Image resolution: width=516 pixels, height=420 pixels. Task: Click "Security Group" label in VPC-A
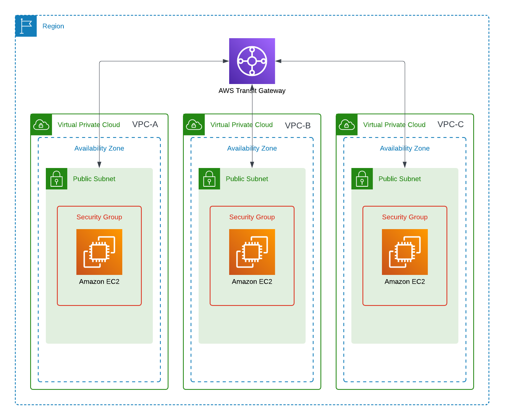coord(99,217)
